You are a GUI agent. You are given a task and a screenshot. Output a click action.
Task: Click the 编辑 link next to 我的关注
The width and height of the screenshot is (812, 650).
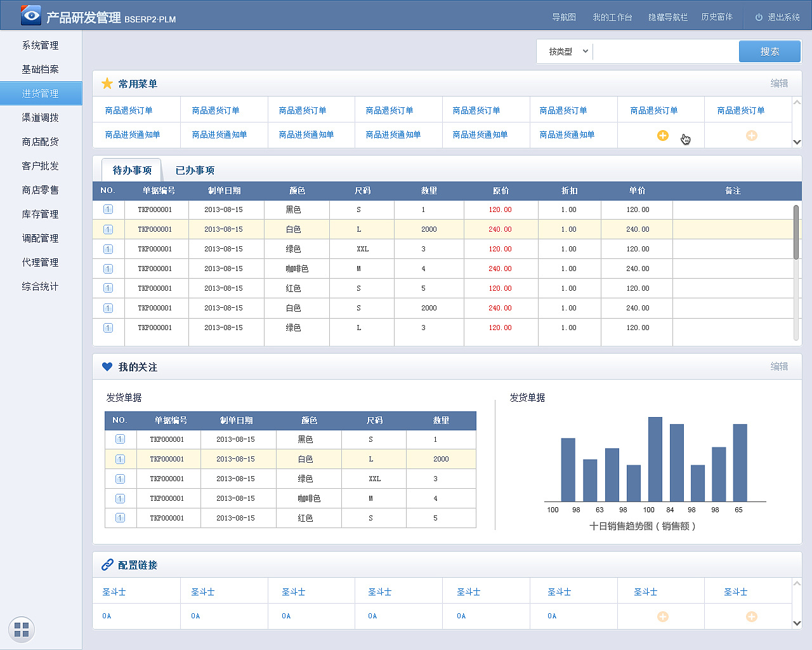click(779, 366)
